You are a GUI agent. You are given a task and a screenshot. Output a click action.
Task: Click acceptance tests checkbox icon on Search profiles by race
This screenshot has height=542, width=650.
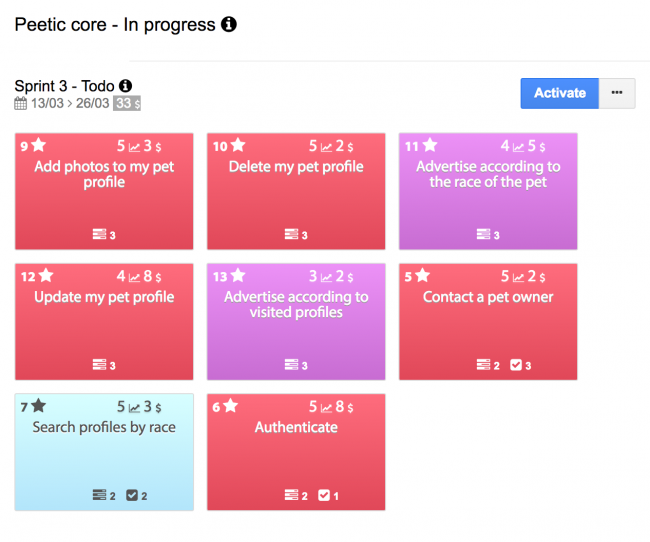tap(132, 495)
